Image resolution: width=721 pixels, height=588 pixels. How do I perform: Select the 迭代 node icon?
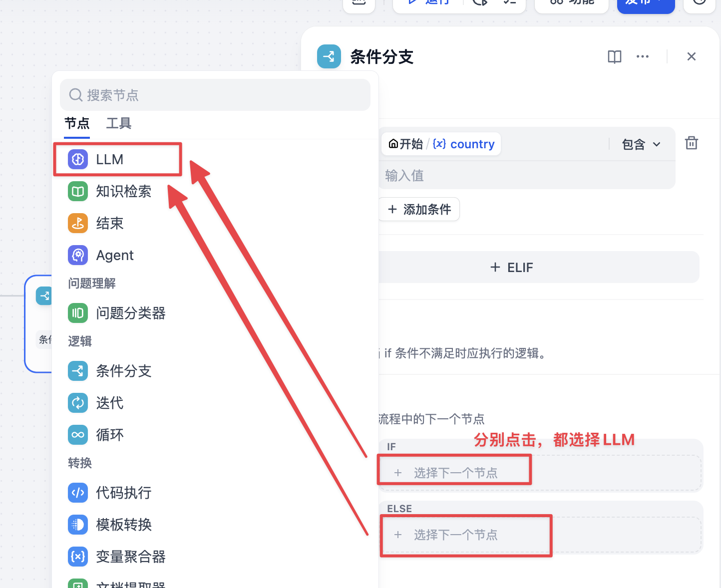click(78, 403)
